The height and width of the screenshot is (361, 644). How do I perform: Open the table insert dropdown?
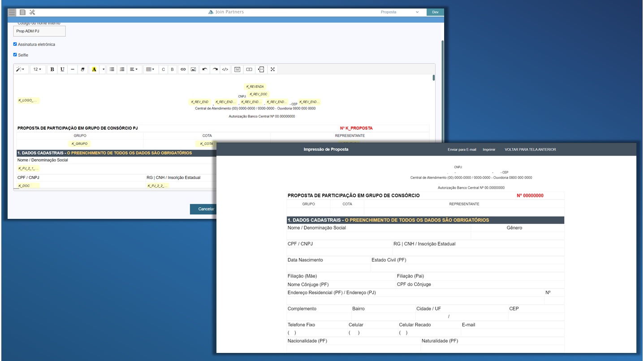tap(150, 70)
